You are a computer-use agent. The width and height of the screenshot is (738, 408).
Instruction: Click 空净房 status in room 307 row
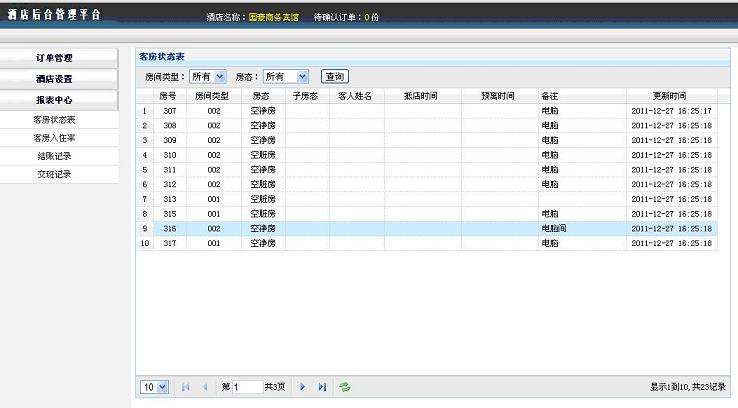pyautogui.click(x=263, y=111)
